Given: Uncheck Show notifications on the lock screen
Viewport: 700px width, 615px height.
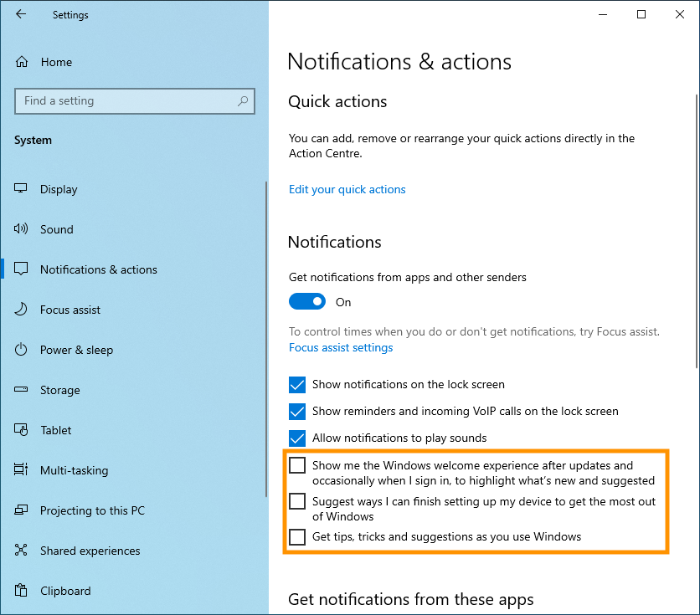Looking at the screenshot, I should pos(297,384).
